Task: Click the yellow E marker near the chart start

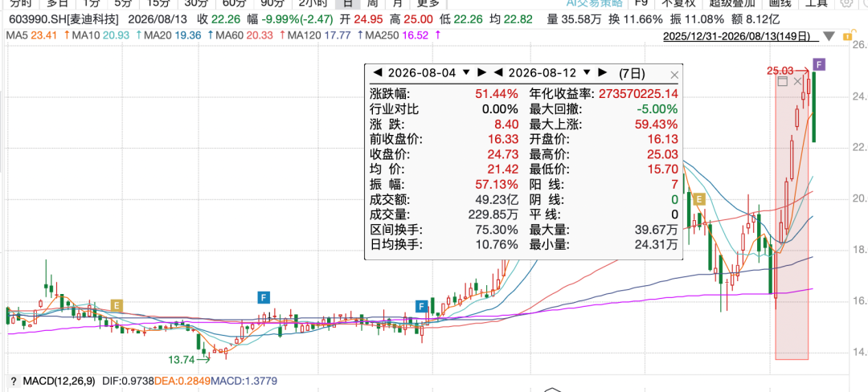Action: 116,305
